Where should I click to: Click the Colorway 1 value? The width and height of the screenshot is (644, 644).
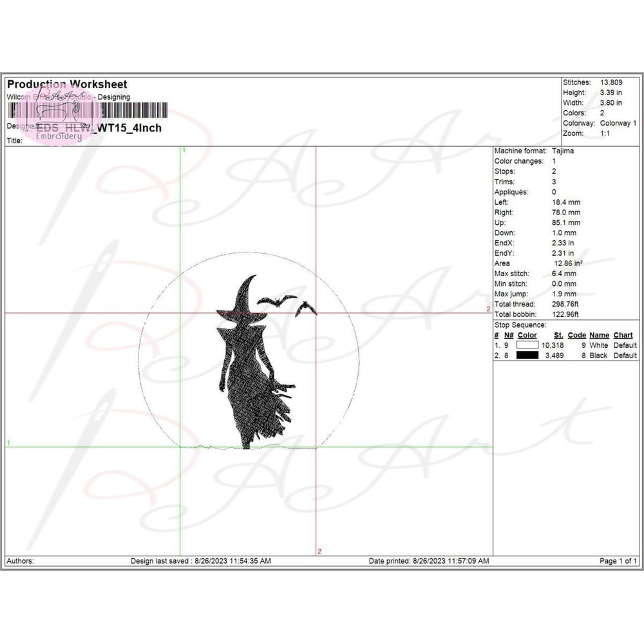(x=618, y=123)
